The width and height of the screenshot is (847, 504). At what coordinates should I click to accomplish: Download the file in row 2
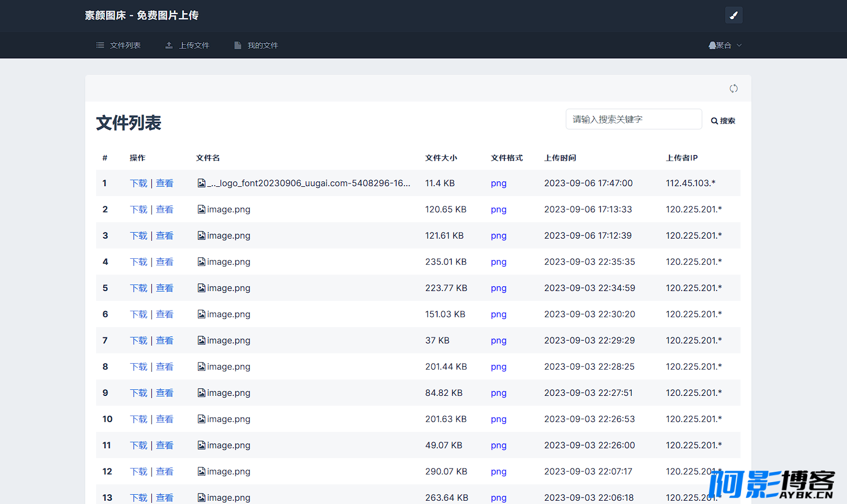(x=139, y=209)
